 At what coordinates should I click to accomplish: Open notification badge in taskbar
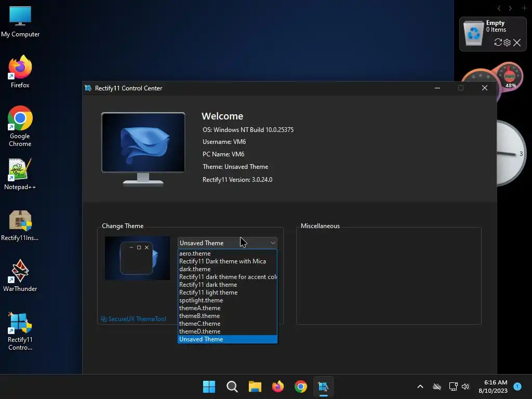pyautogui.click(x=517, y=386)
